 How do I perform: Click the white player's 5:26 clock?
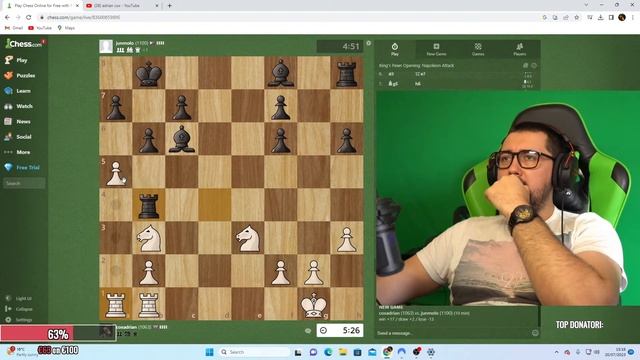(x=340, y=330)
